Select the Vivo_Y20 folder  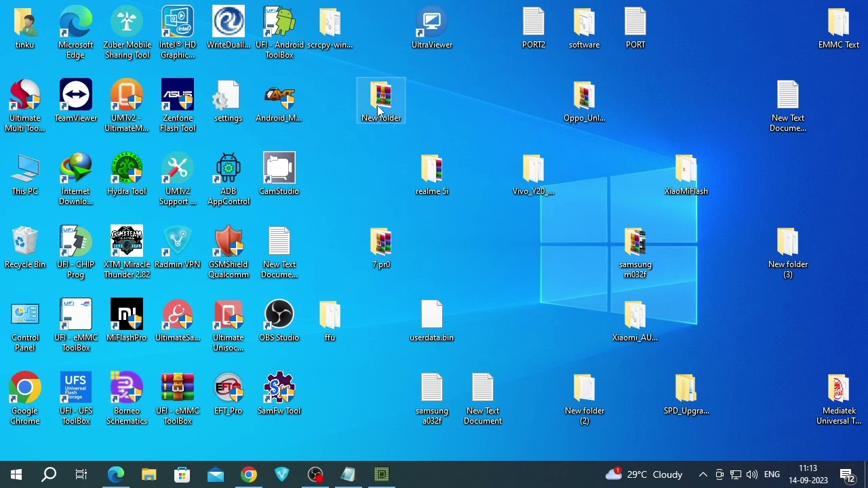534,175
